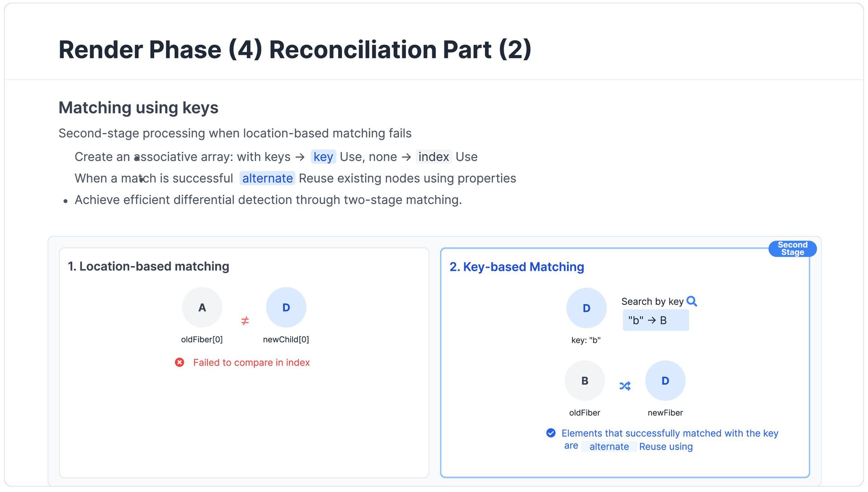The height and width of the screenshot is (492, 868).
Task: Click the D circle labeled newFiber
Action: tap(665, 381)
